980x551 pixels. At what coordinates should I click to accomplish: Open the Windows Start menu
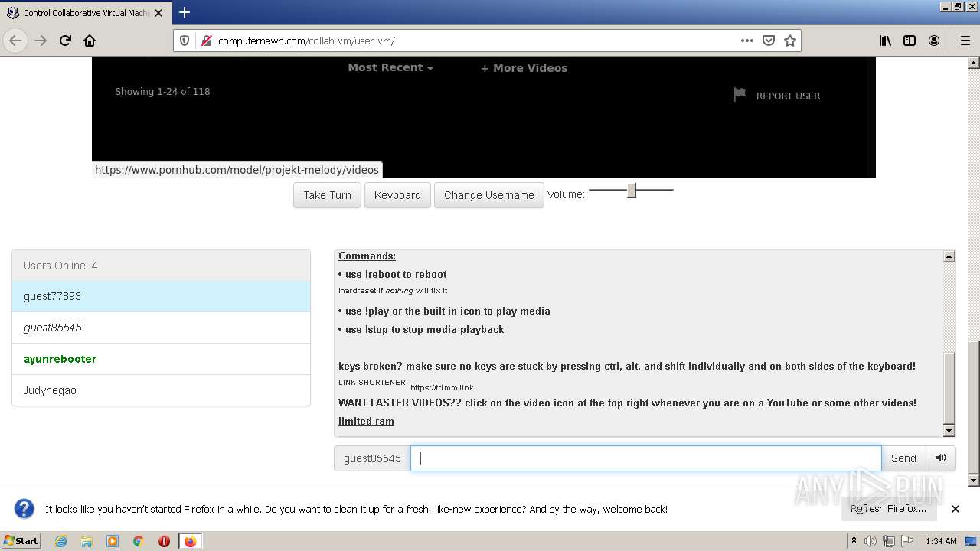pos(21,541)
